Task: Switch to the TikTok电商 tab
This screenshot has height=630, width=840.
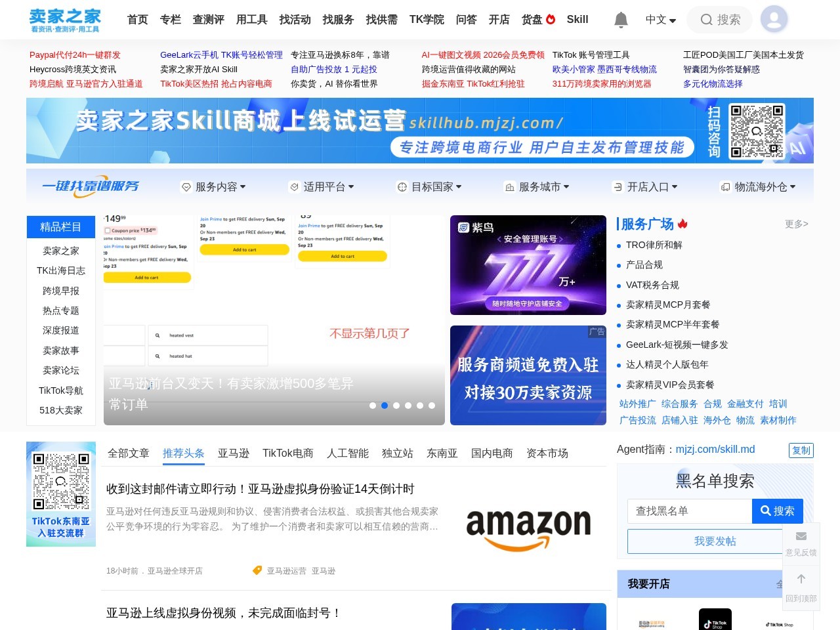Action: (288, 453)
